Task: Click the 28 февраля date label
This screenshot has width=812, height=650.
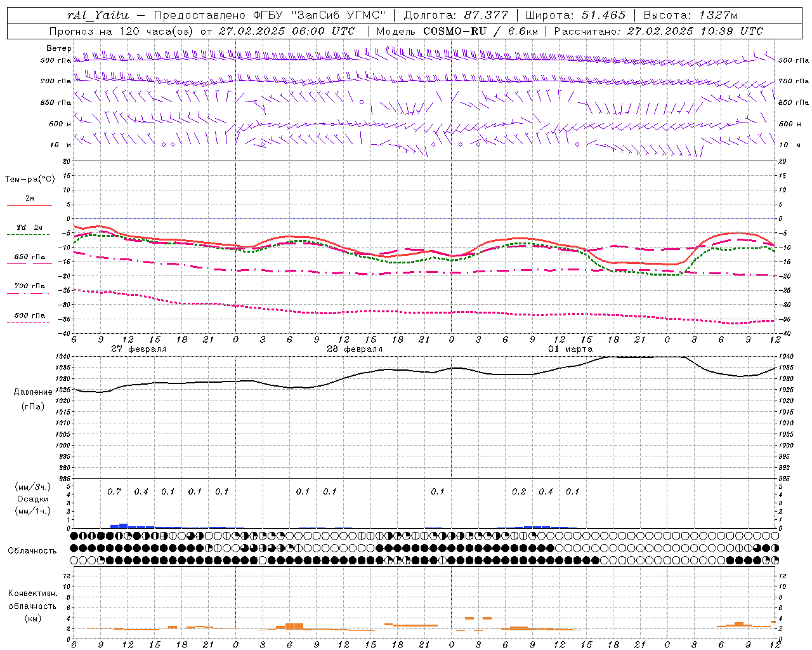Action: click(x=355, y=349)
